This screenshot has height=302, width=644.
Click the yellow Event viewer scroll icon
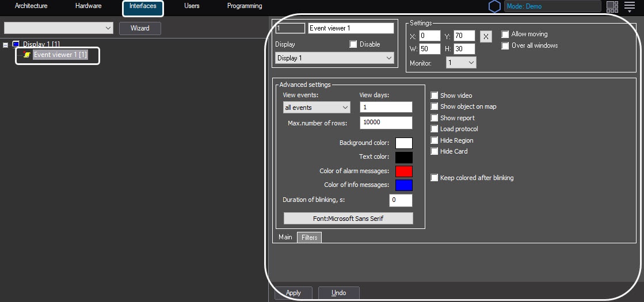[x=27, y=55]
